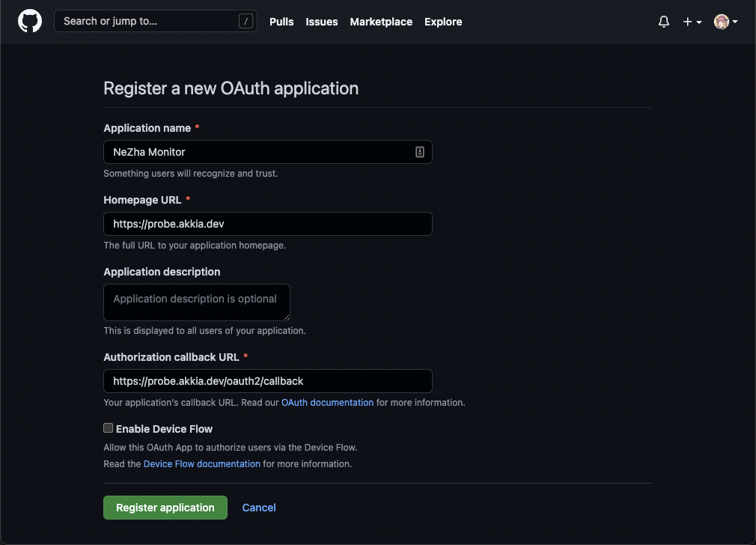The width and height of the screenshot is (756, 545).
Task: Expand the create-new dropdown caret
Action: (698, 22)
